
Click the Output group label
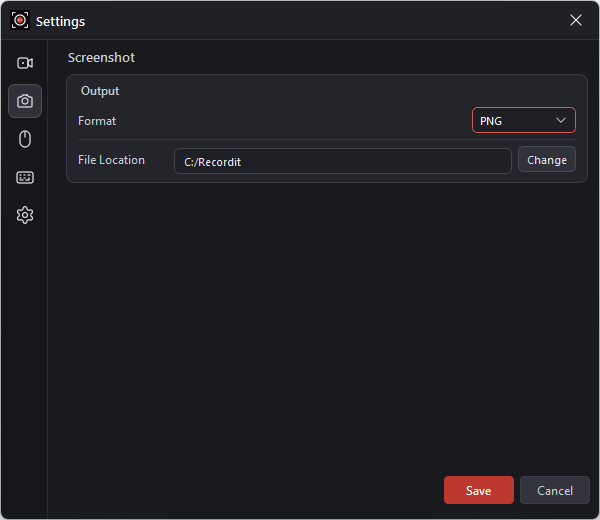point(100,91)
